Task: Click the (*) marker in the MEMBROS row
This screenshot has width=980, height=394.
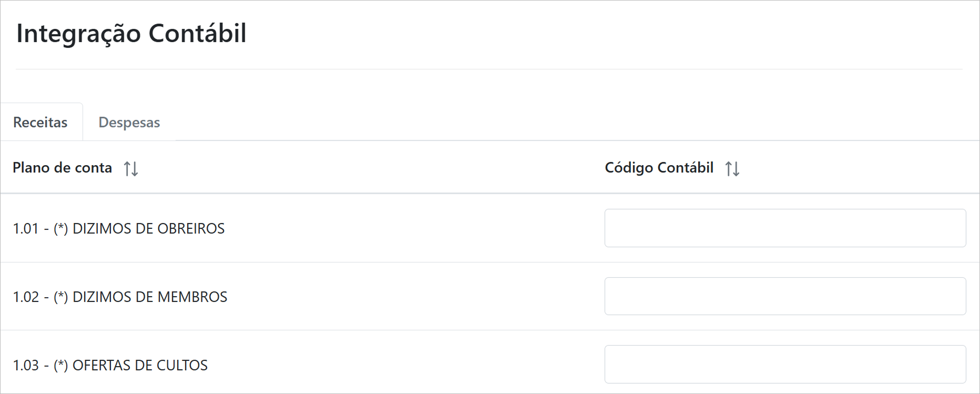Action: pyautogui.click(x=61, y=297)
